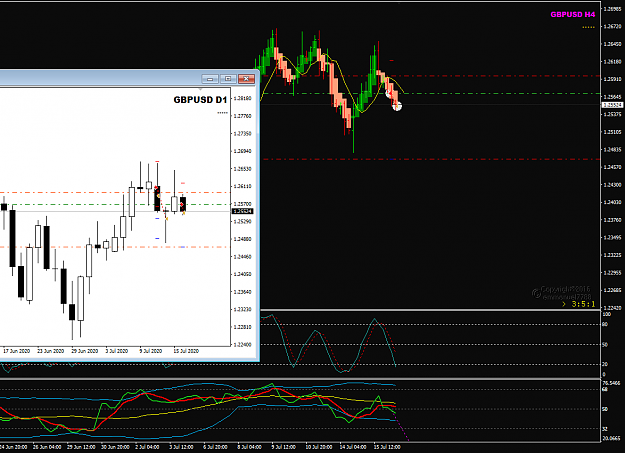This screenshot has width=625, height=453.
Task: Click the bottom indicator value 20.0665
Action: (611, 438)
